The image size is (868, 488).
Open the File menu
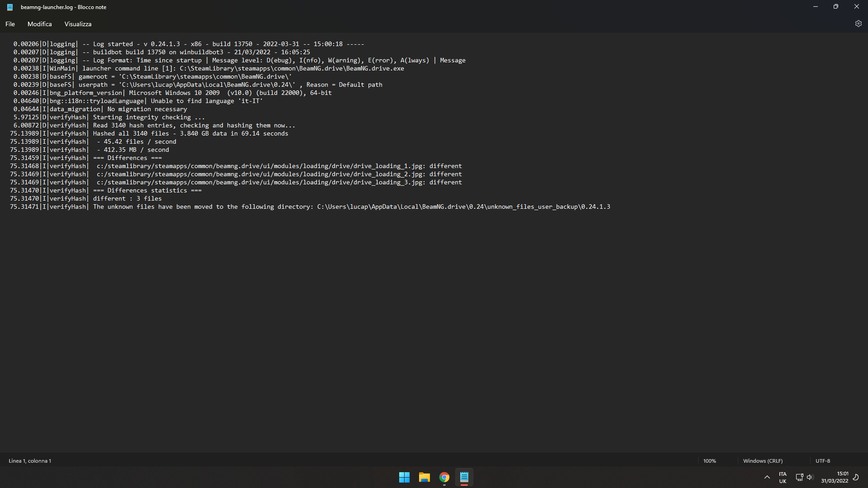pos(10,24)
